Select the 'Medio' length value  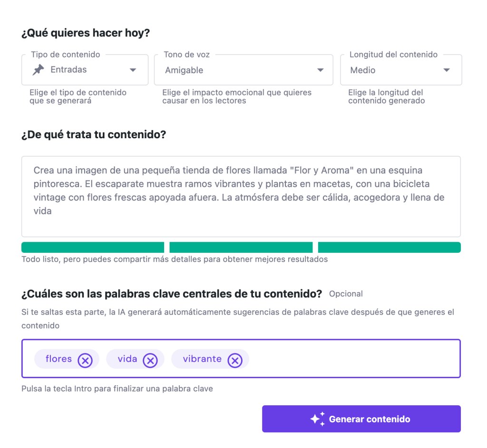(x=363, y=70)
